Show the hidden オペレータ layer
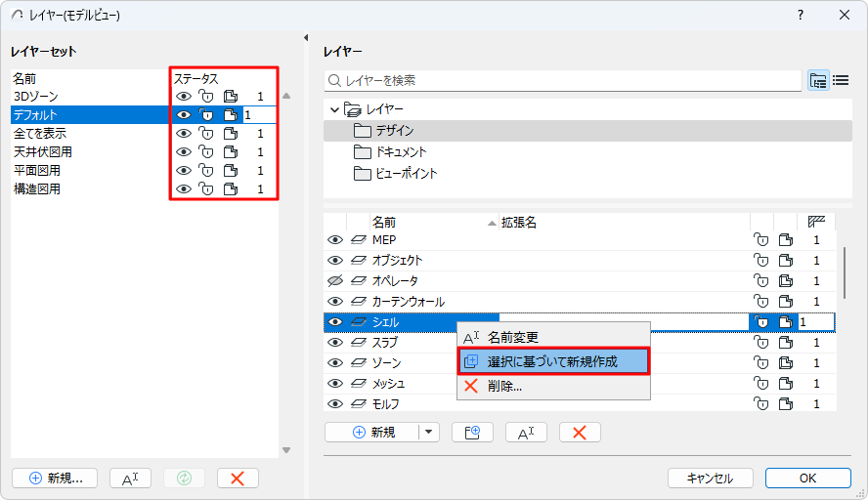Viewport: 868px width, 500px height. click(335, 281)
